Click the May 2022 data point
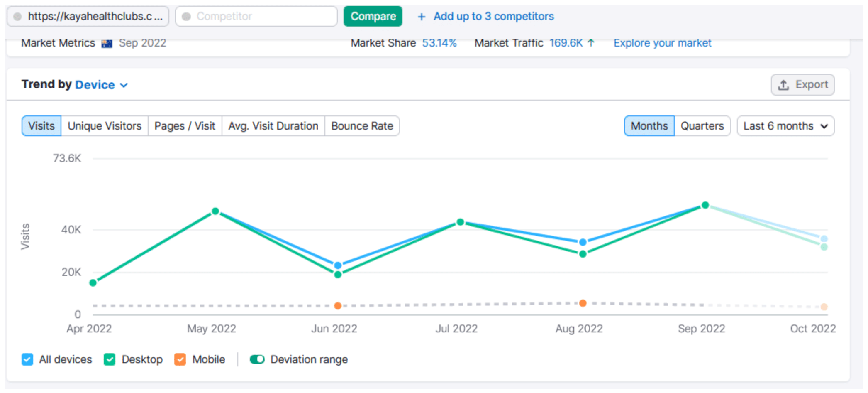Image resolution: width=868 pixels, height=393 pixels. [215, 211]
